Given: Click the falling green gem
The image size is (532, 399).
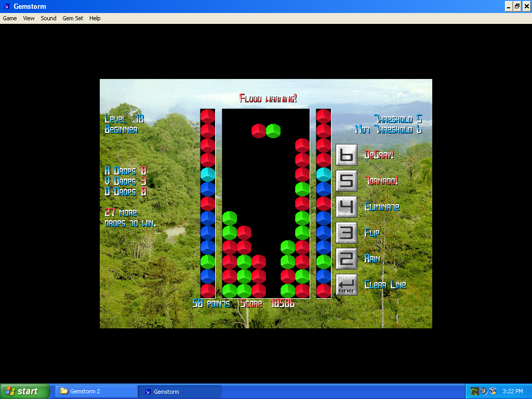Looking at the screenshot, I should [x=273, y=131].
